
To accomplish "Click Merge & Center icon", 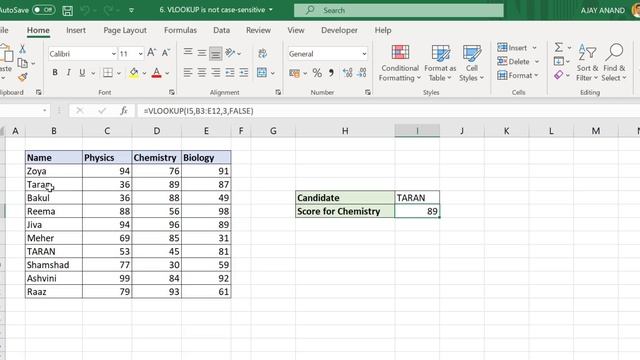I will (262, 73).
